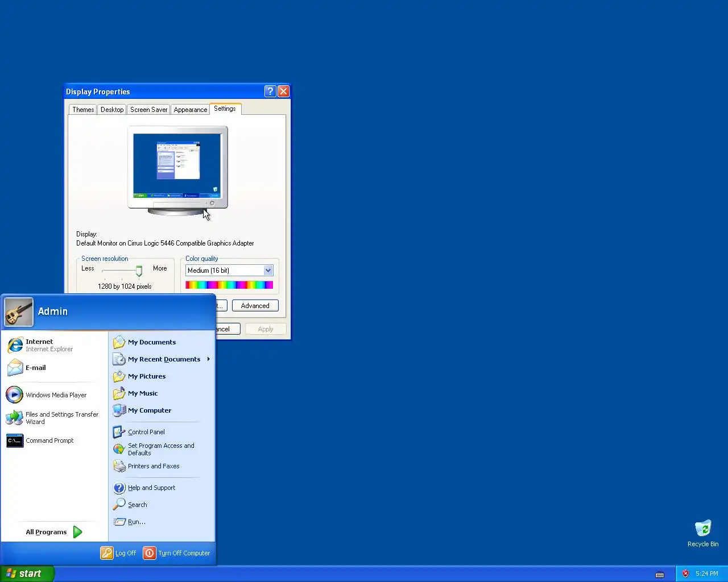Open Files and Settings Transfer Wizard icon

coord(15,418)
